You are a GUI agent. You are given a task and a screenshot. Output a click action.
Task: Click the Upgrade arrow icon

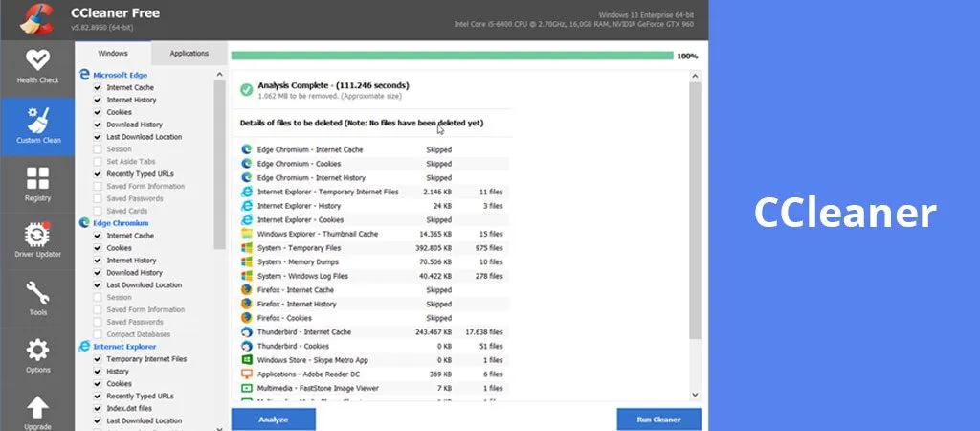37,407
